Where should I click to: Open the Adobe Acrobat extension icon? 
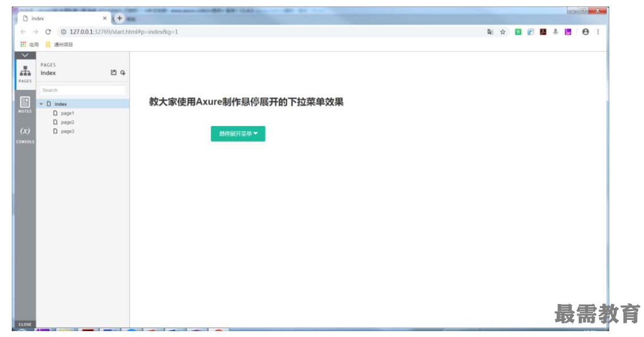click(543, 32)
